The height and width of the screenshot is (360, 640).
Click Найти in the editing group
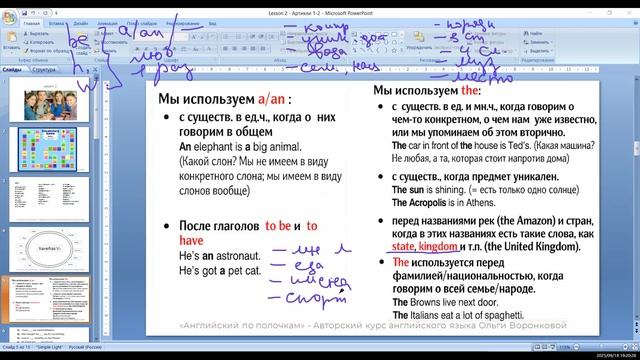[x=533, y=33]
